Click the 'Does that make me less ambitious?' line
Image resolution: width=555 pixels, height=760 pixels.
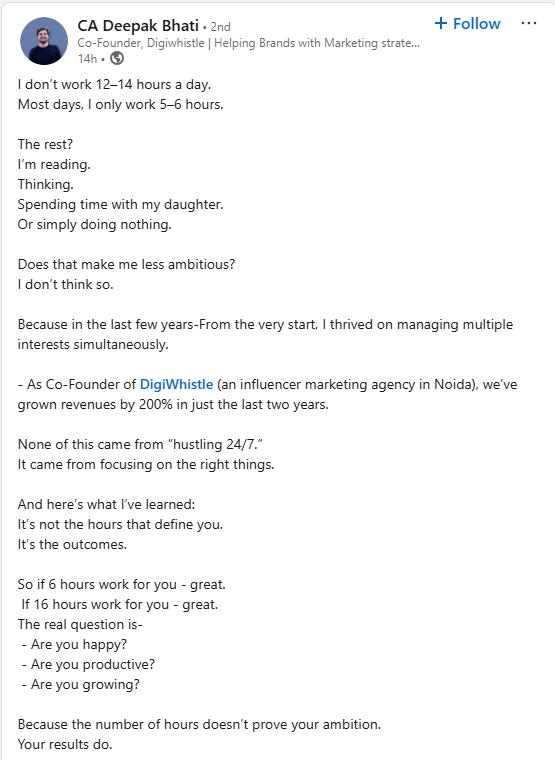(127, 264)
